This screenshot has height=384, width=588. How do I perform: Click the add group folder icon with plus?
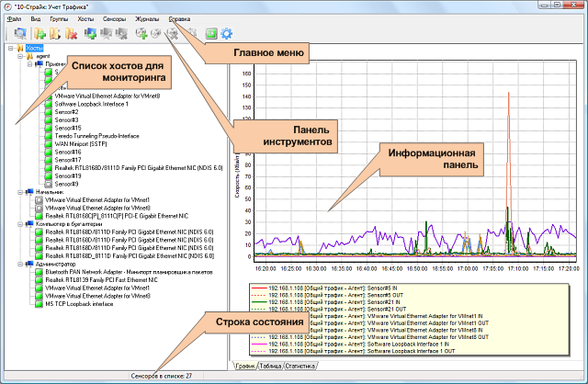coord(40,34)
